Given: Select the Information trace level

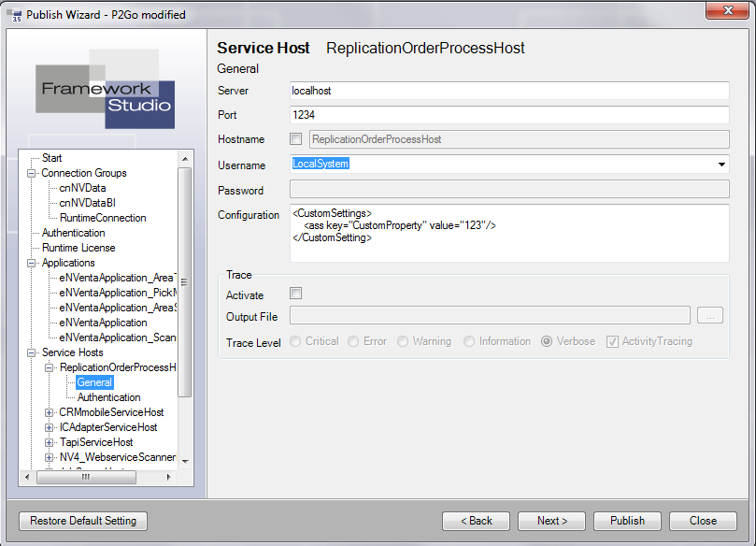Looking at the screenshot, I should click(x=469, y=341).
